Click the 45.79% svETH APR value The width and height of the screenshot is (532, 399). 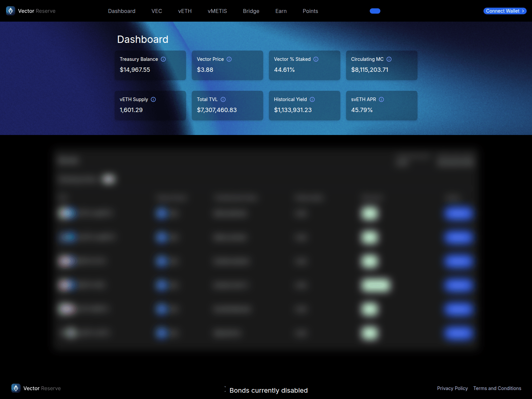pos(362,110)
